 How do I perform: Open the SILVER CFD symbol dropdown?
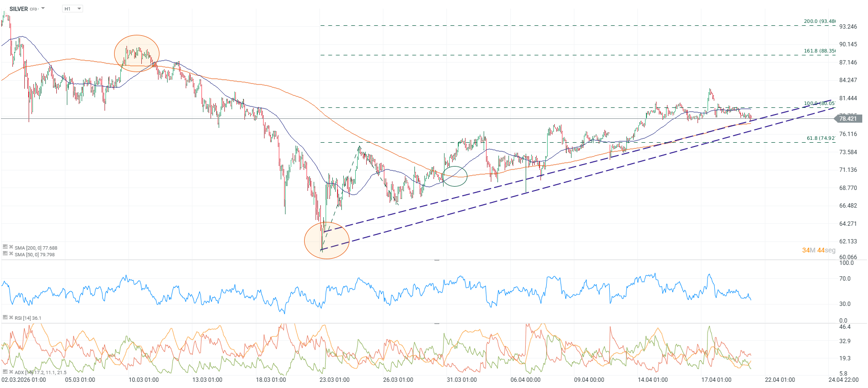pos(43,9)
